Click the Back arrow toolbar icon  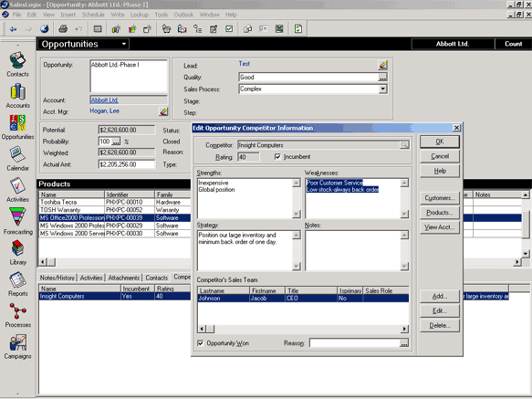(x=13, y=29)
